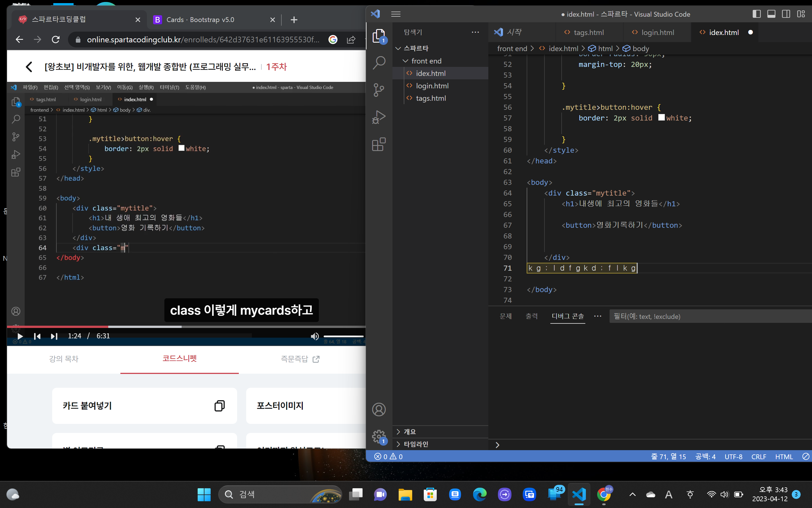812x508 pixels.
Task: Copy the 카드 붙여넣기 snippet
Action: [219, 406]
